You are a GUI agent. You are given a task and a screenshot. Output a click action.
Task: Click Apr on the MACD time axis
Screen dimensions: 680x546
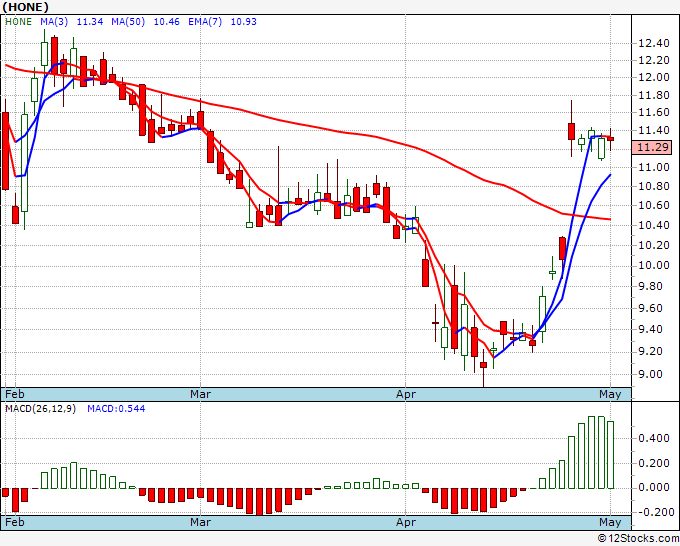[x=405, y=522]
